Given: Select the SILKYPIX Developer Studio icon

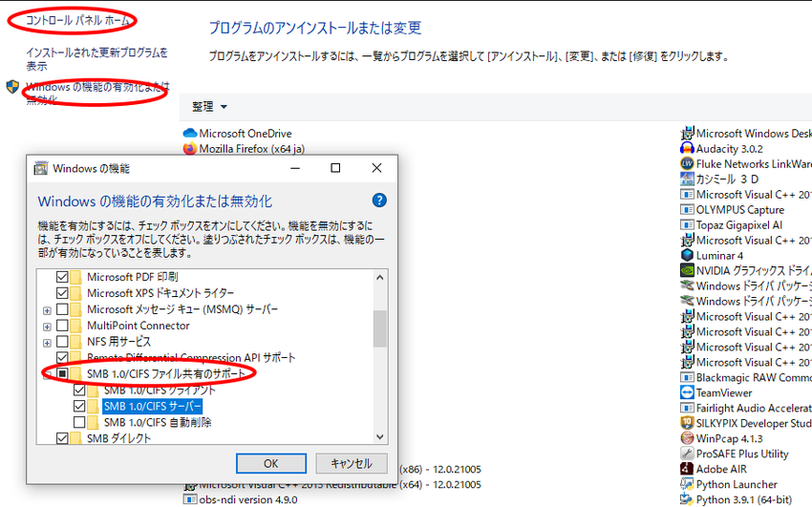Looking at the screenshot, I should 687,423.
